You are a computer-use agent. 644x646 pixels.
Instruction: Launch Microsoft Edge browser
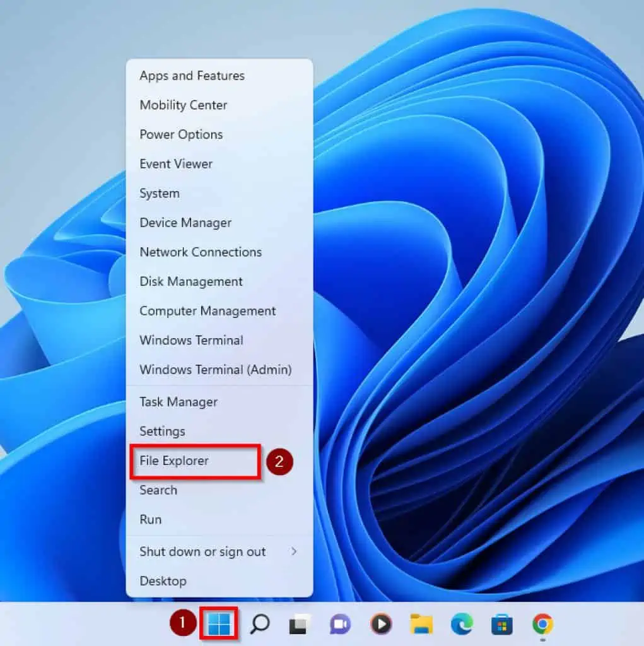[x=460, y=625]
